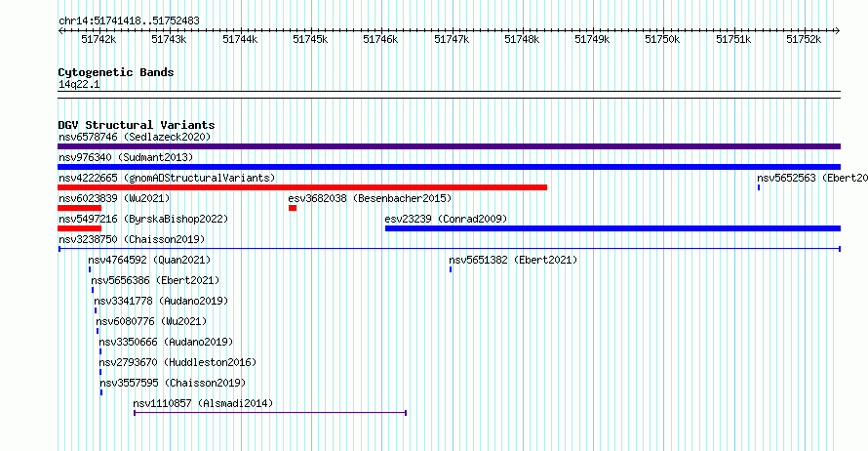Click the 51752k ruler tick label

[804, 39]
